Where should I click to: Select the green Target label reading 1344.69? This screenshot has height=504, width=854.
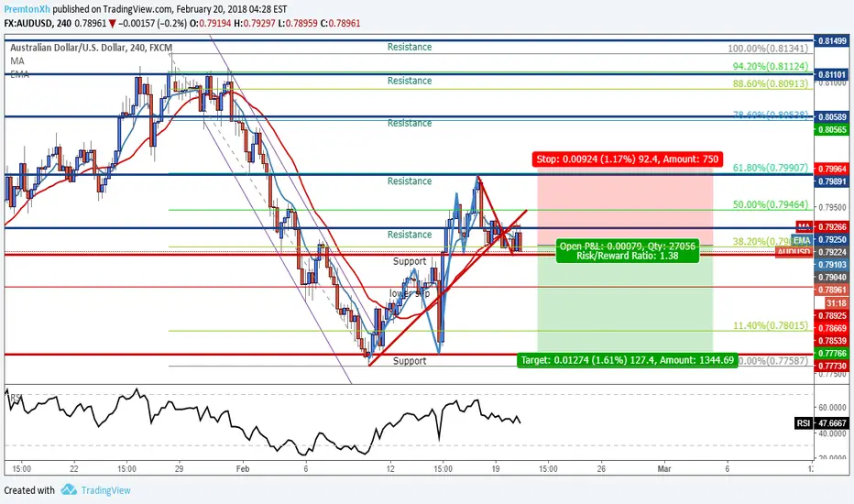[628, 360]
